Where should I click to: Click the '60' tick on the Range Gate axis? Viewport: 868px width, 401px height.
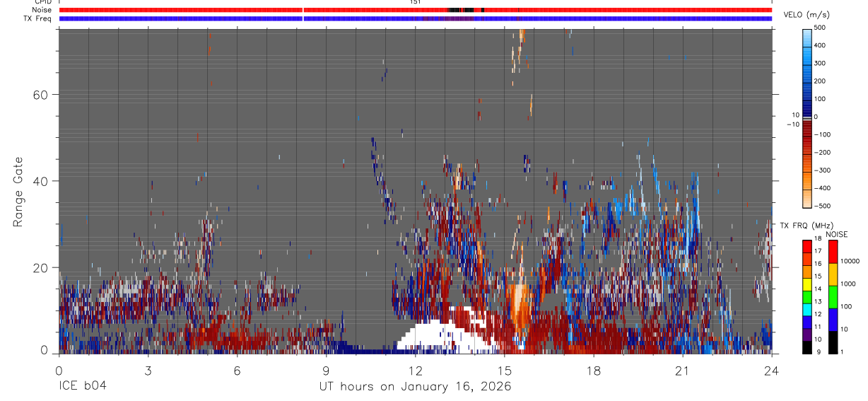click(x=42, y=94)
